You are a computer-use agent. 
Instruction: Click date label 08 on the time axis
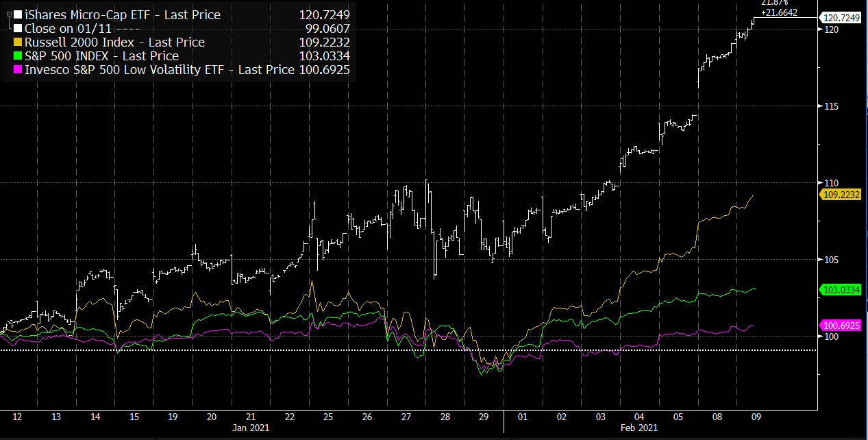pos(717,416)
